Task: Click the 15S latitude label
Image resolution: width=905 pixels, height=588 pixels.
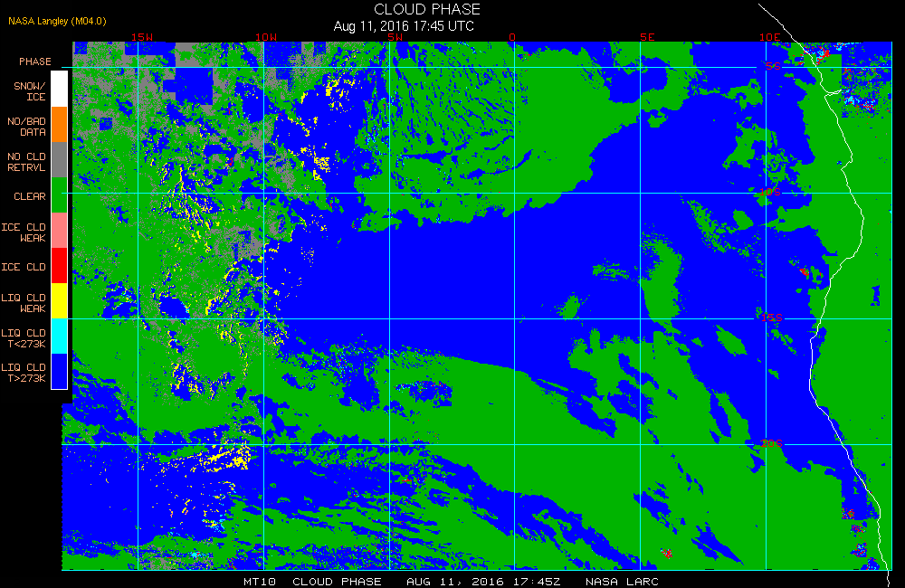Action: tap(772, 318)
